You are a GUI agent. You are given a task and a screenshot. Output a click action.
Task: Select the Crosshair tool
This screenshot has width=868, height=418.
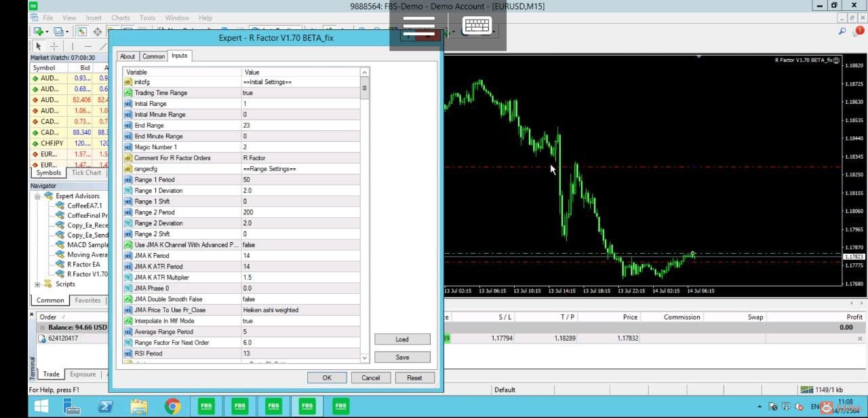tap(54, 46)
